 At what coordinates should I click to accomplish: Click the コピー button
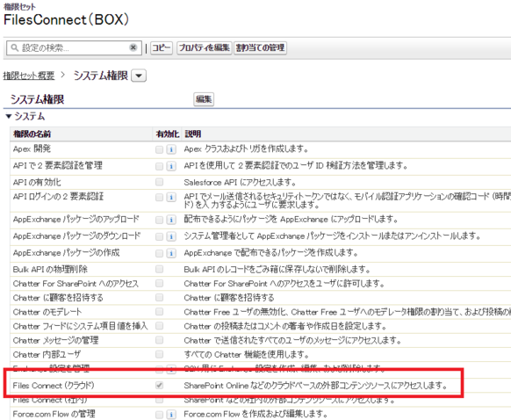pos(162,48)
